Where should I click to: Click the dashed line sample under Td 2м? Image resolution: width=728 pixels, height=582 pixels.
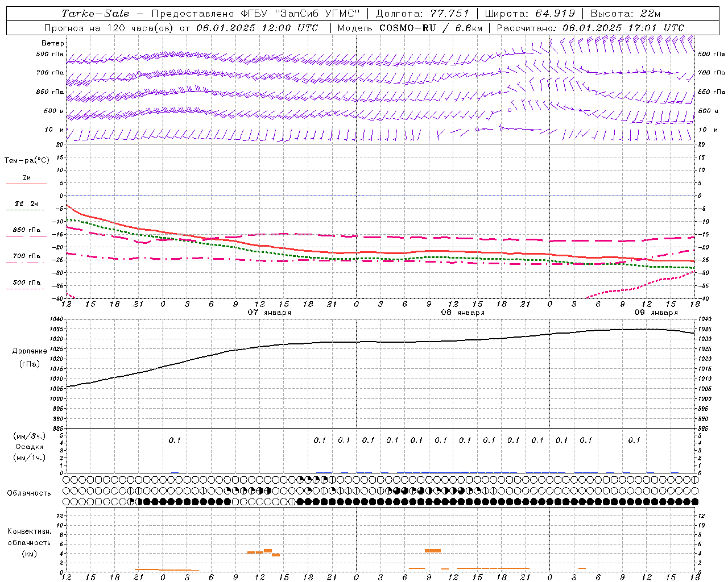click(25, 211)
